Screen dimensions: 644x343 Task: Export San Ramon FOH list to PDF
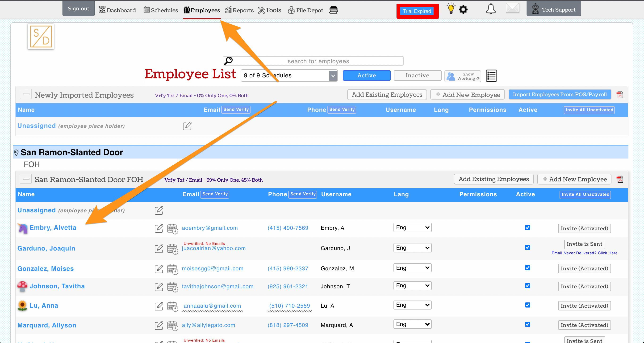coord(620,179)
